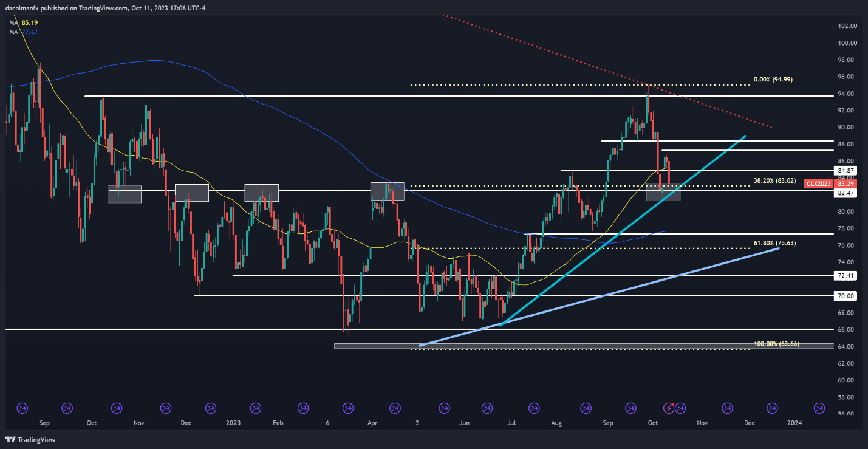Click the leftmost contract rollover icon
868x449 pixels.
(x=22, y=408)
